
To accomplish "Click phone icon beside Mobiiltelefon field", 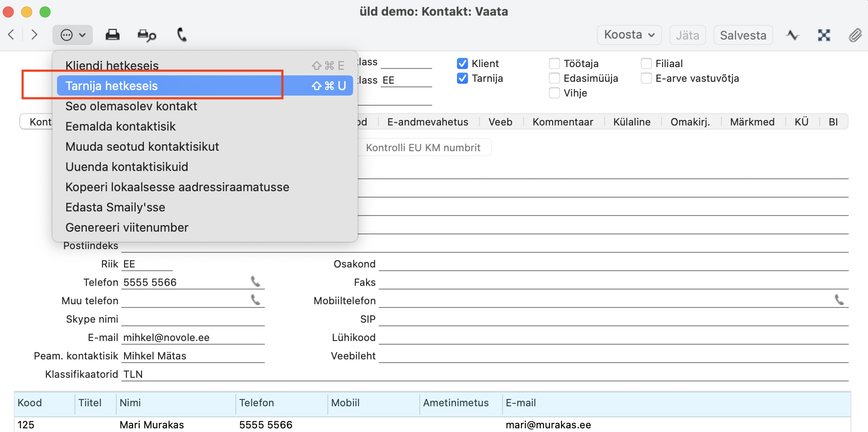I will click(x=839, y=300).
